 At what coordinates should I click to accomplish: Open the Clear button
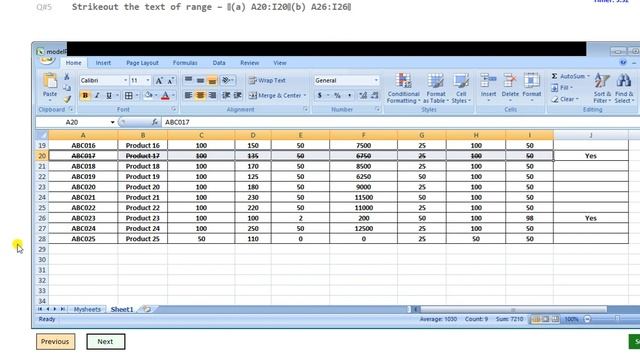tap(565, 99)
